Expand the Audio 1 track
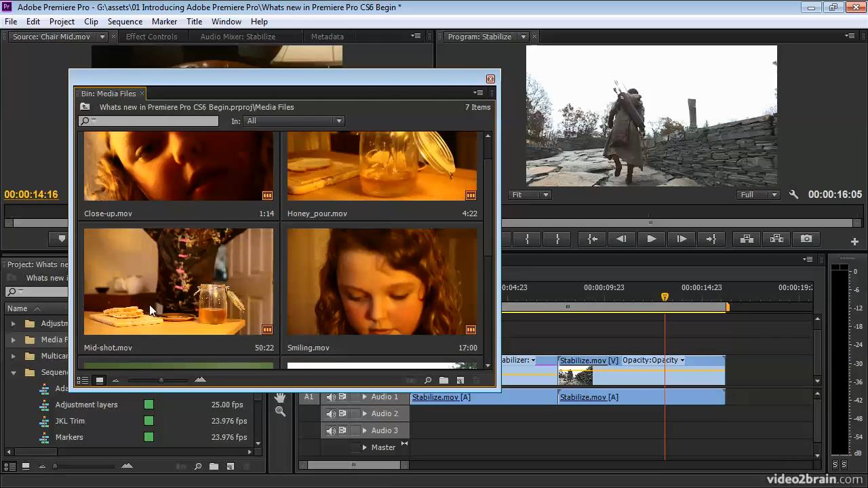This screenshot has width=868, height=488. click(x=364, y=397)
